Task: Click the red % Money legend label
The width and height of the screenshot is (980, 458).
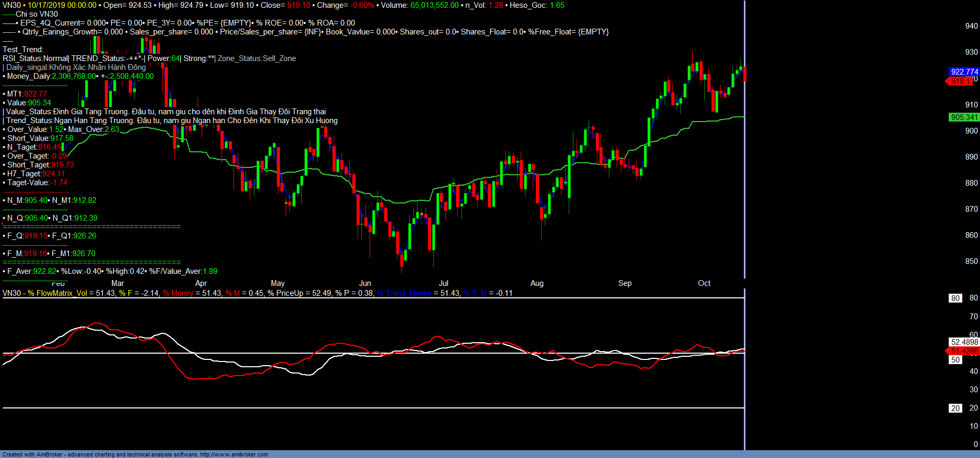Action: [178, 293]
